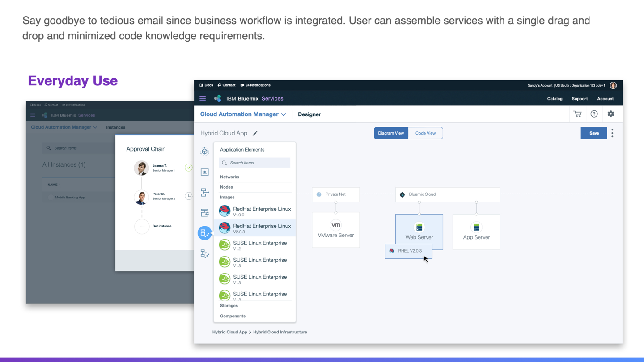Expand the Nodes section
The height and width of the screenshot is (362, 644).
point(255,187)
